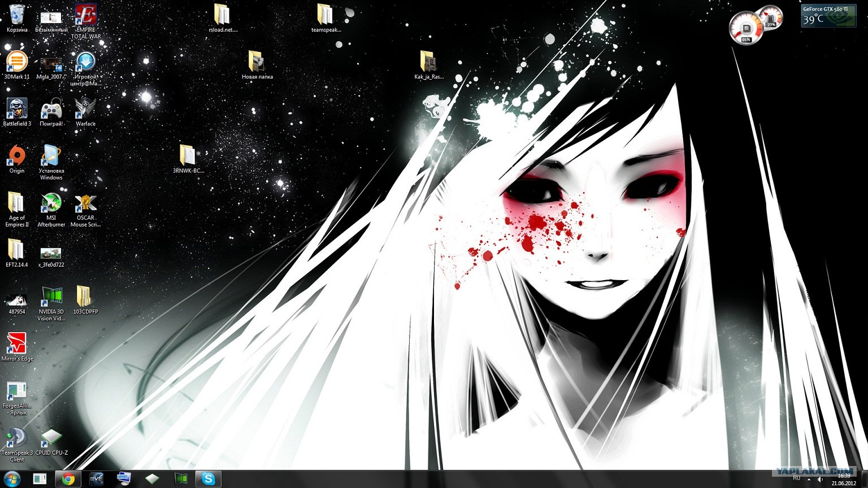Open EVE from the taskbar
Image resolution: width=868 pixels, height=488 pixels.
pyautogui.click(x=96, y=479)
